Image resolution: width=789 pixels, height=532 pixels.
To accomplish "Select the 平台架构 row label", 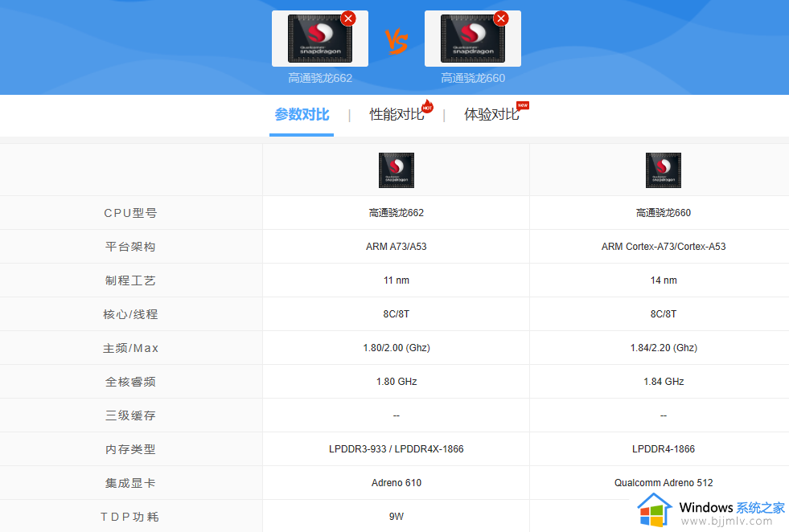I will coord(131,247).
